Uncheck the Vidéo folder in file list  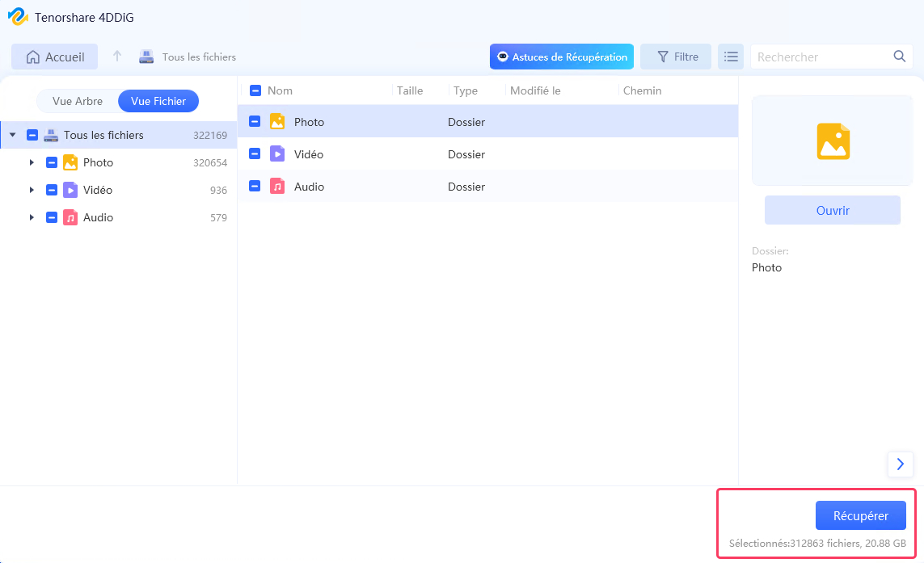254,153
